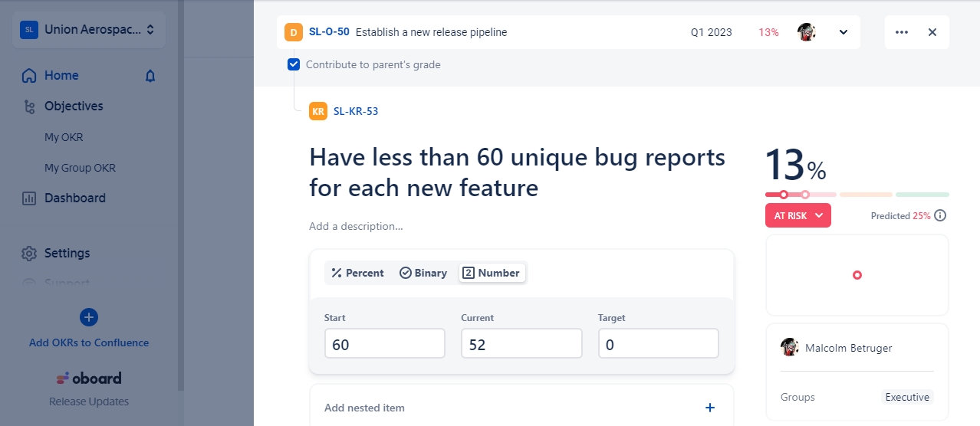Select the Binary result type
The width and height of the screenshot is (980, 426).
pyautogui.click(x=423, y=273)
